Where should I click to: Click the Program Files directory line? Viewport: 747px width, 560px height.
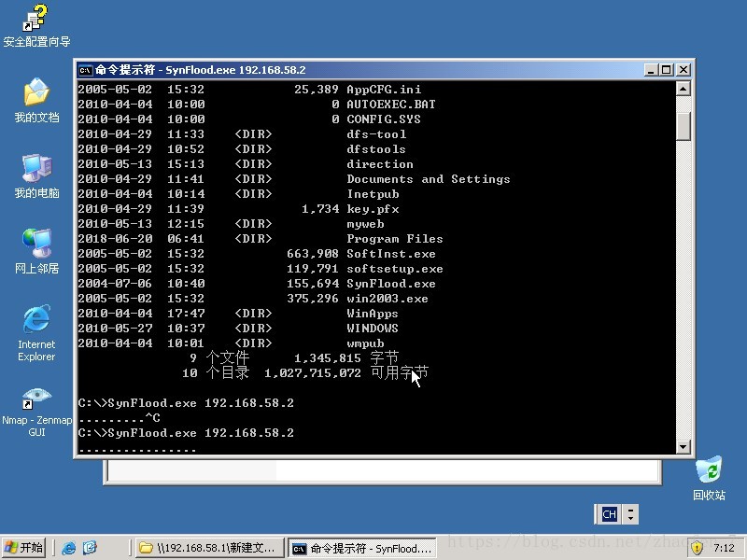click(261, 239)
